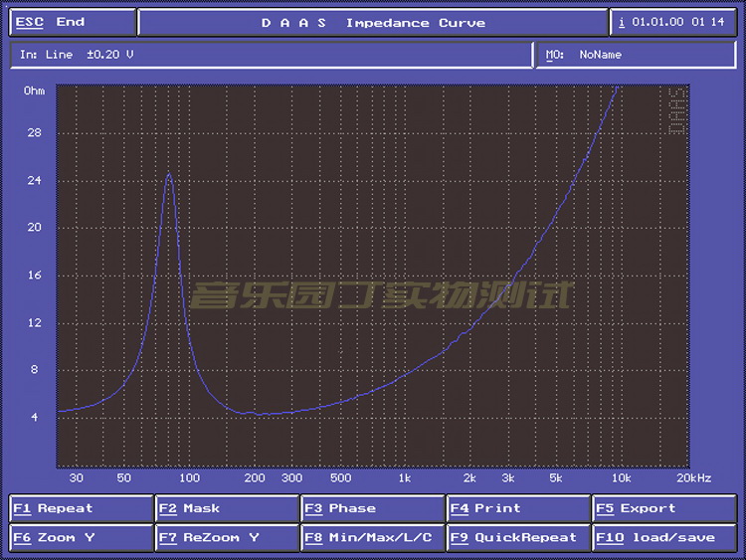Select F6 Zoom Y
This screenshot has height=560, width=746.
(x=81, y=538)
